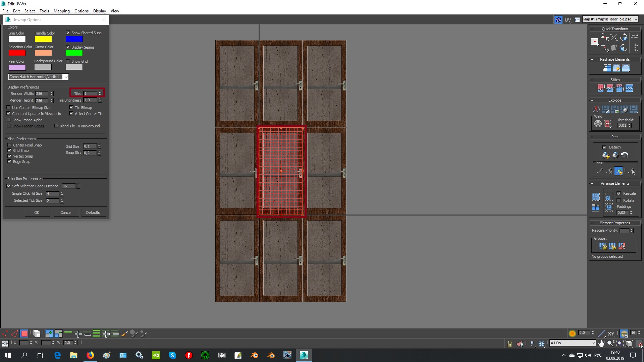Open the Tools menu
The height and width of the screenshot is (362, 644).
point(44,11)
